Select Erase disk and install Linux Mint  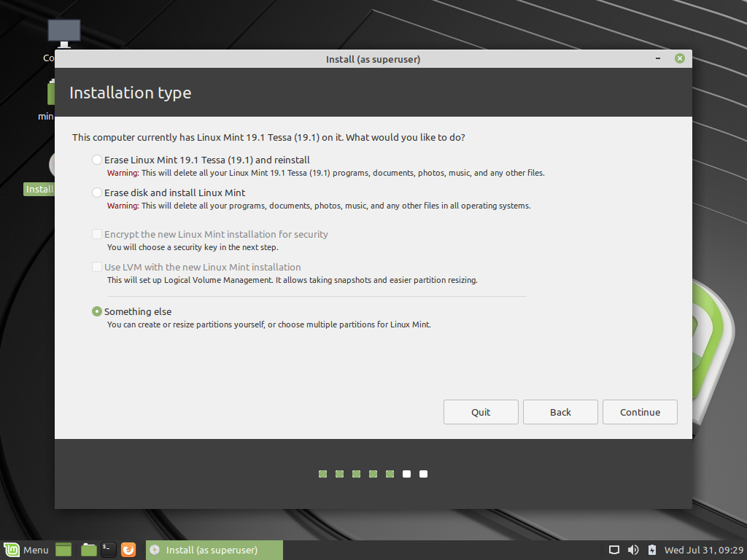96,192
